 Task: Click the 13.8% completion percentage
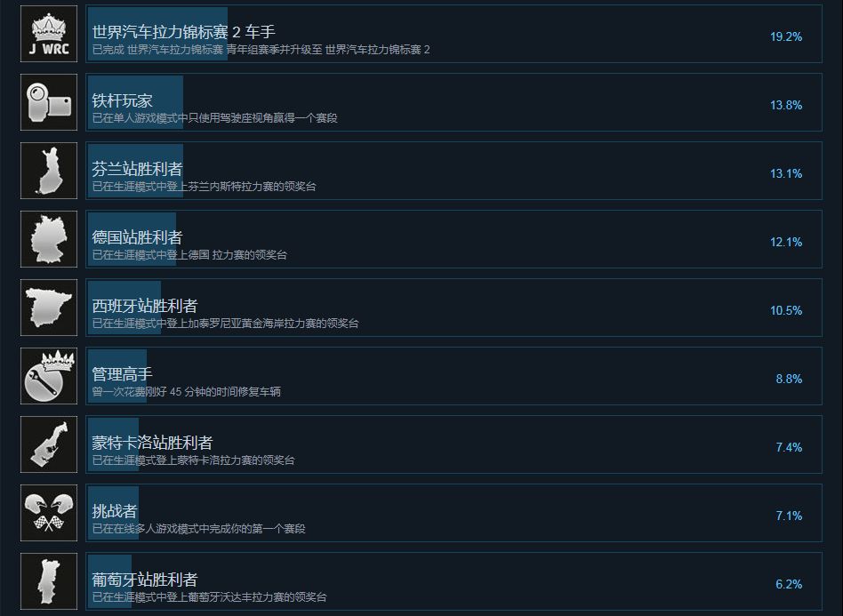[x=786, y=105]
